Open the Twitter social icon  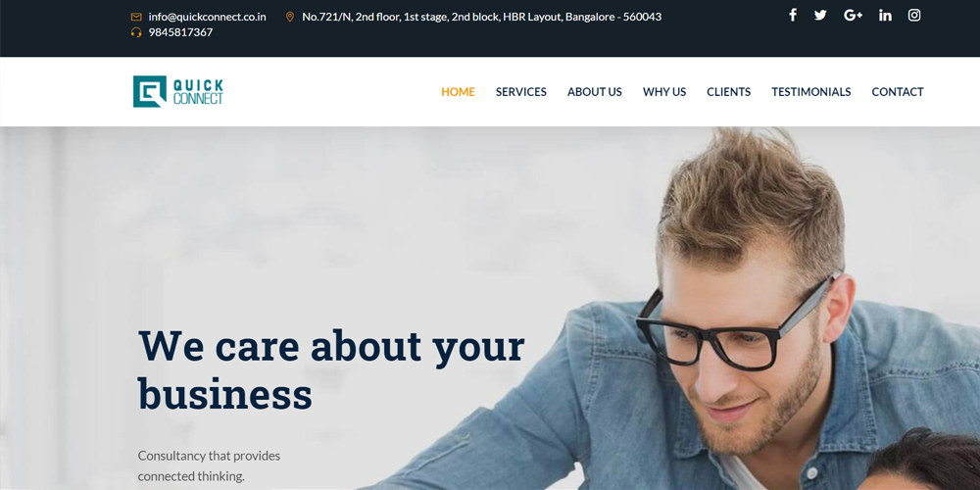(x=820, y=15)
